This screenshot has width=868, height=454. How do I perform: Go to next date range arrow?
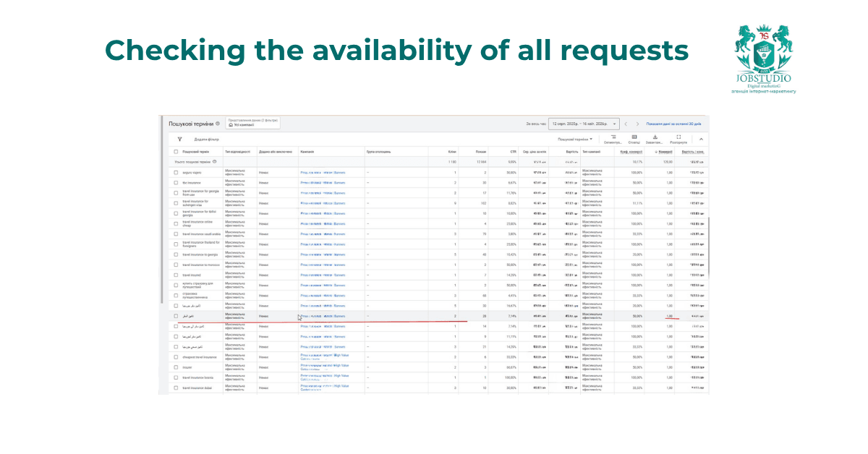coord(637,124)
